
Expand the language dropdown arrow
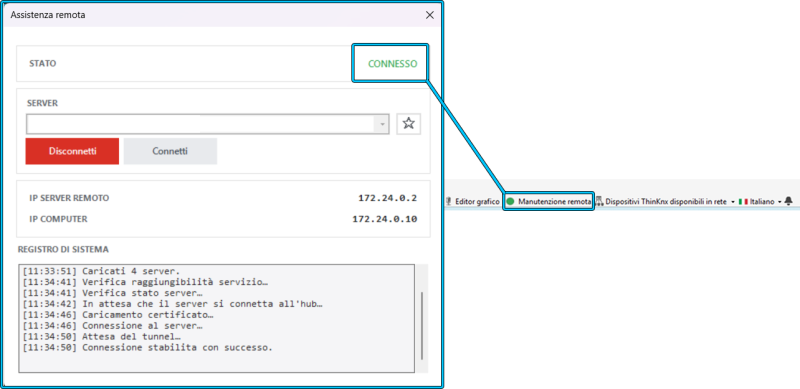780,202
